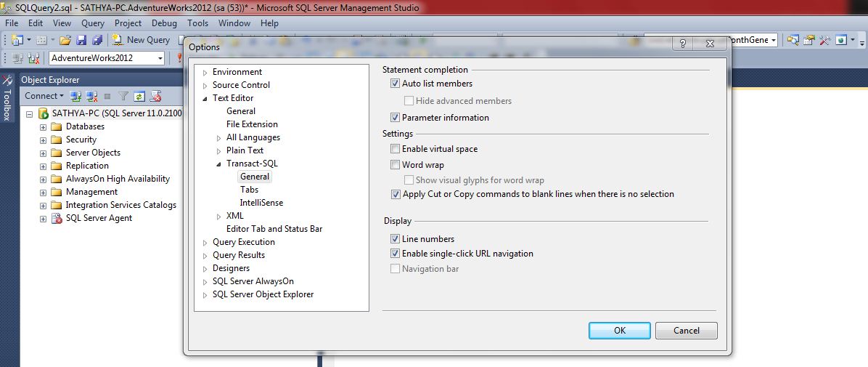The height and width of the screenshot is (367, 868).
Task: Select Tabs under Transact-SQL
Action: point(249,190)
